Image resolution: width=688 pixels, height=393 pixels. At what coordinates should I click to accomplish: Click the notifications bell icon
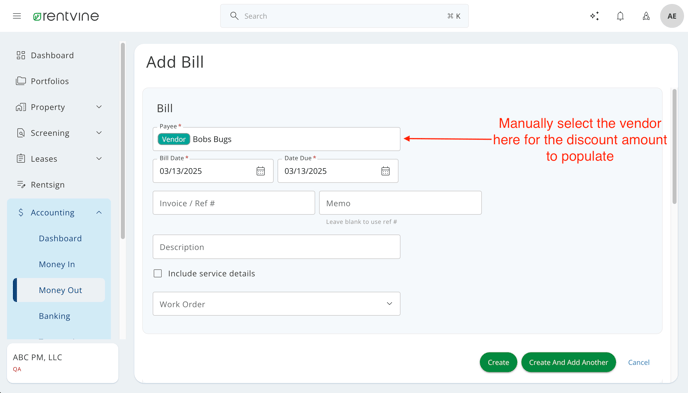[620, 16]
